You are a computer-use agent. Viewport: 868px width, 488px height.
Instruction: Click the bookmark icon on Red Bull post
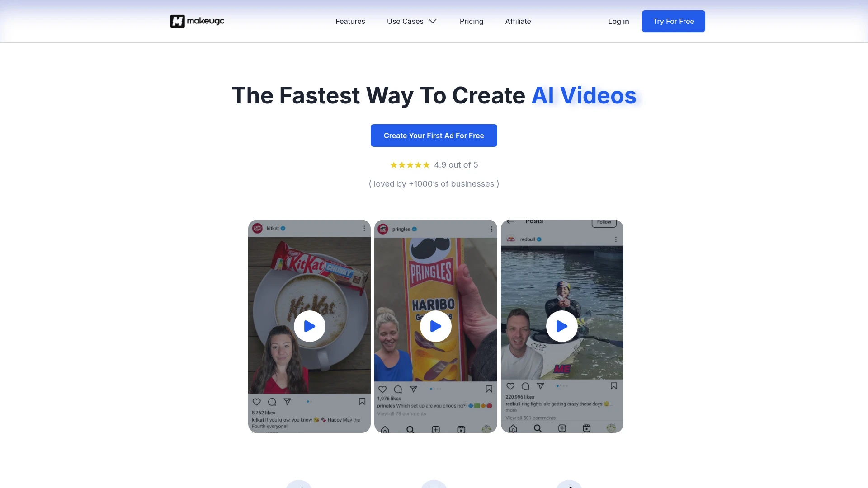point(613,386)
